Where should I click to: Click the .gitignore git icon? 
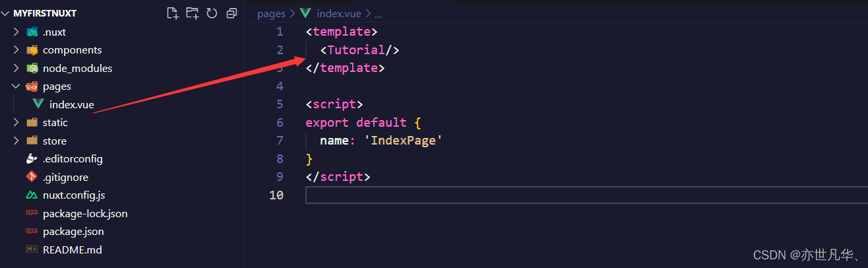click(32, 177)
